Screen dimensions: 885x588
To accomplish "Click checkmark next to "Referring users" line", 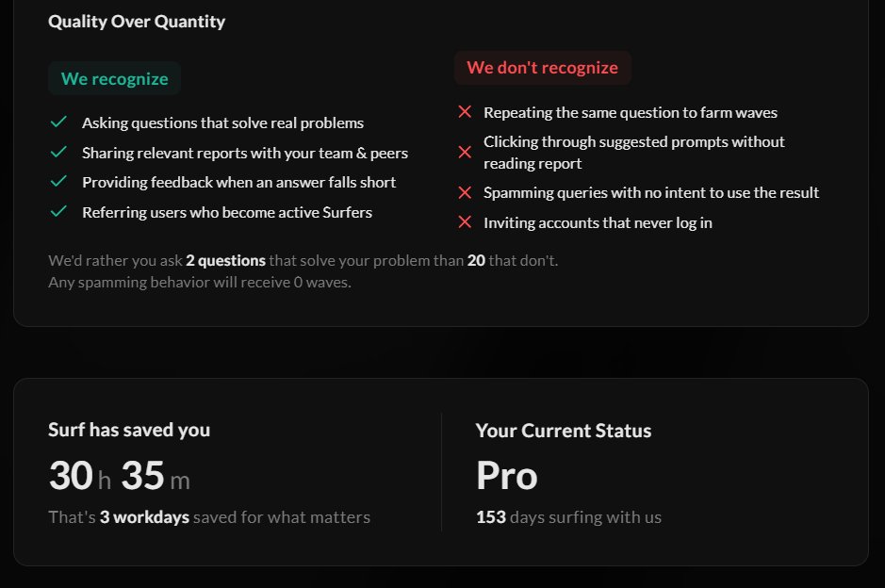I will pyautogui.click(x=58, y=212).
